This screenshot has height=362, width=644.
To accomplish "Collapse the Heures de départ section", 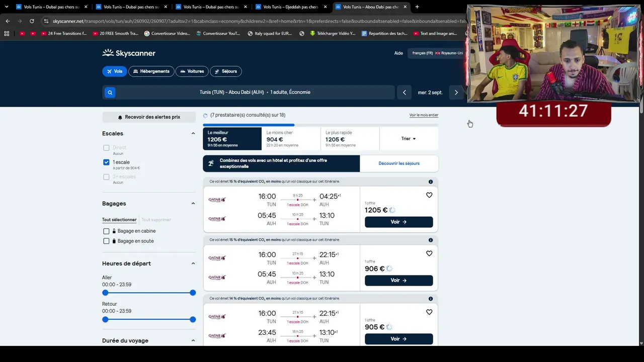I will [193, 263].
